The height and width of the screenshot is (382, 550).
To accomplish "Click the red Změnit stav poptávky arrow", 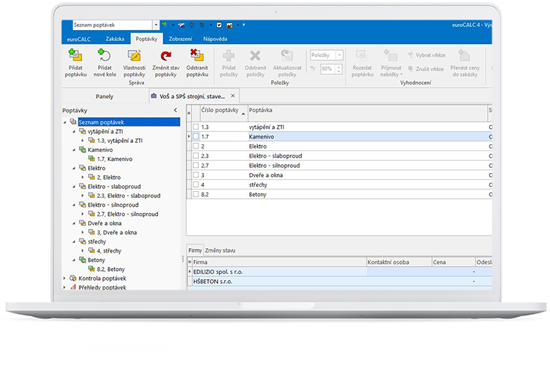I will coord(166,55).
